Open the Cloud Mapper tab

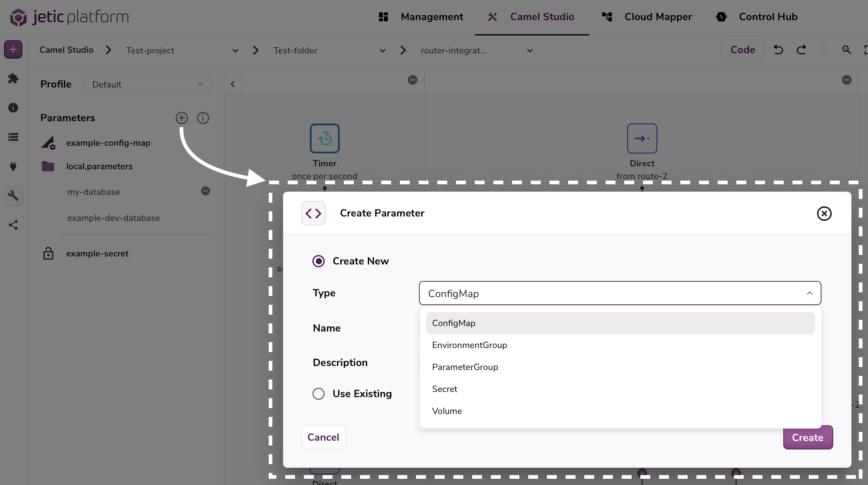647,17
